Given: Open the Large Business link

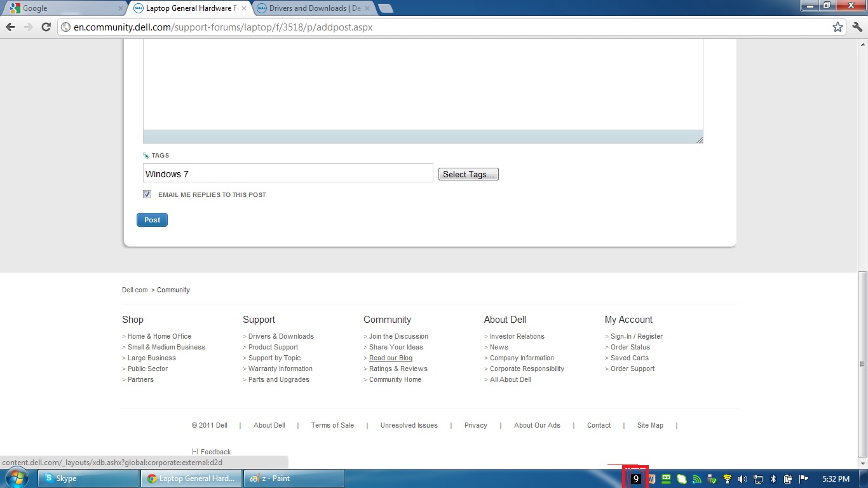Looking at the screenshot, I should point(152,358).
